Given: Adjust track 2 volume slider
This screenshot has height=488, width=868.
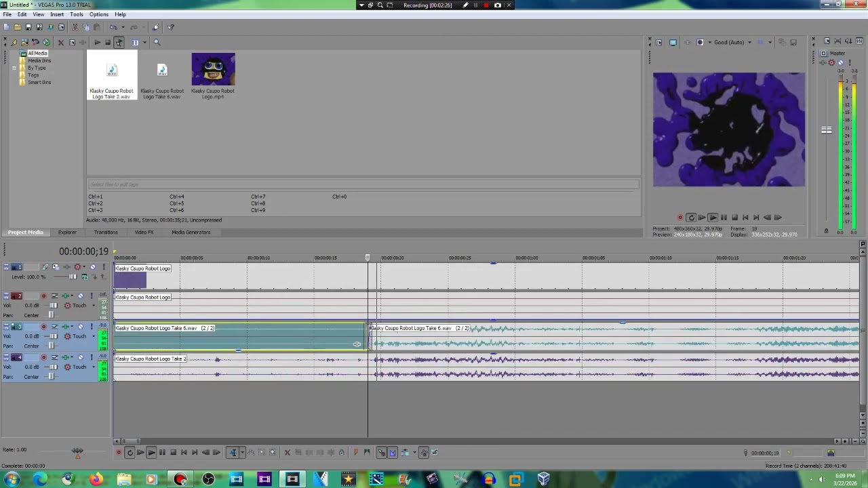Looking at the screenshot, I should (x=54, y=306).
